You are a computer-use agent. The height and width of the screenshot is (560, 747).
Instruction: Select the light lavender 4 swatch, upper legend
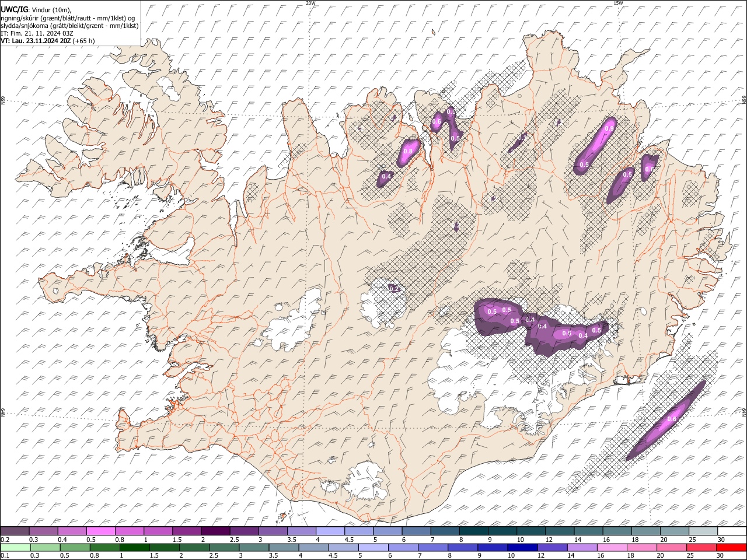[330, 531]
